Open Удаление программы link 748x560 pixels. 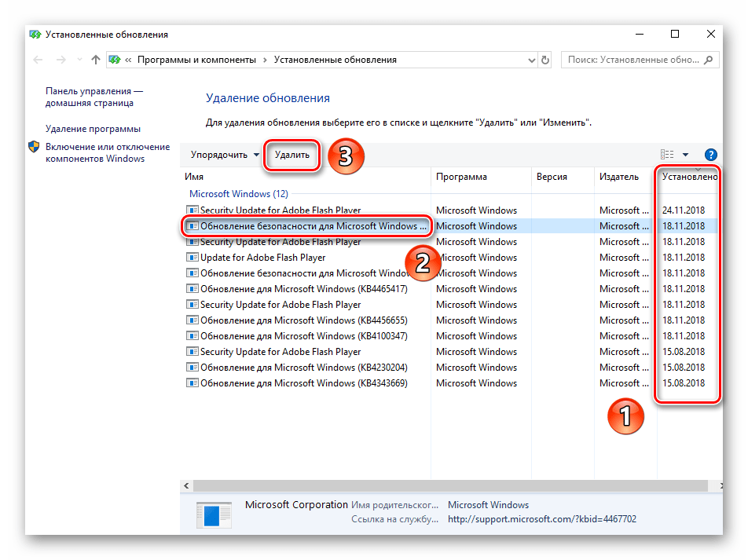(x=93, y=129)
